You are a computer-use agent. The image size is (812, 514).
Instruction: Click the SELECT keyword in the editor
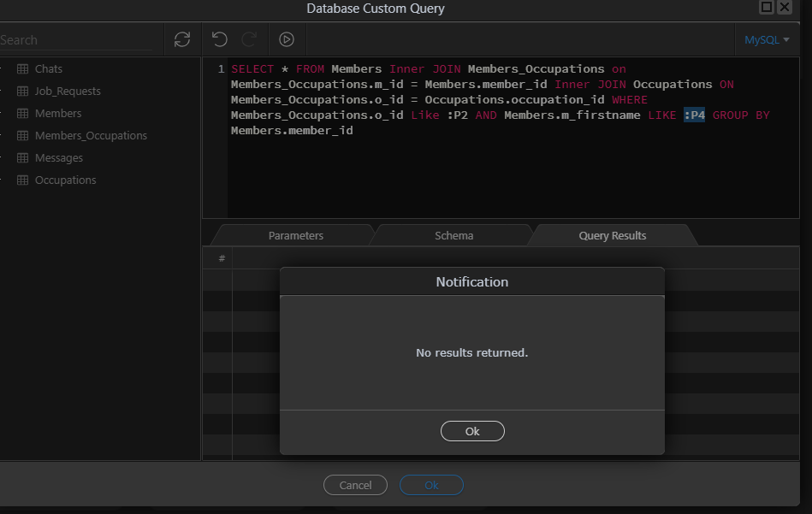252,68
